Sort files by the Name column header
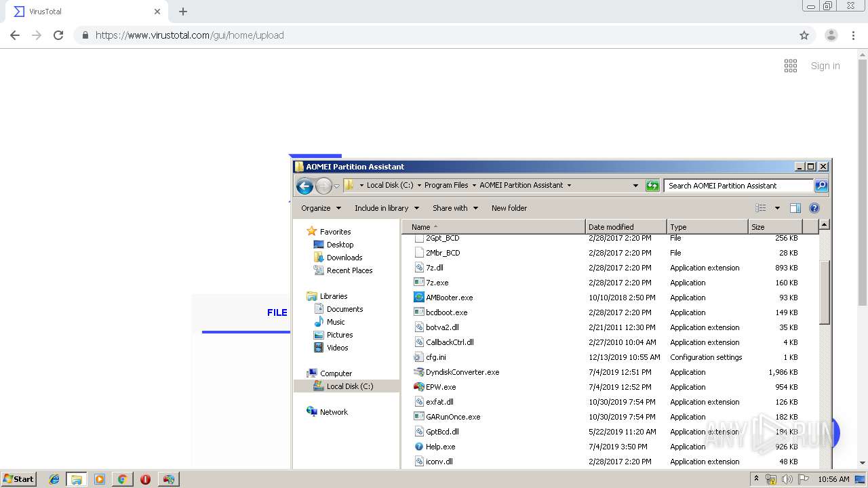Screen dimensions: 868x488 [x=493, y=227]
